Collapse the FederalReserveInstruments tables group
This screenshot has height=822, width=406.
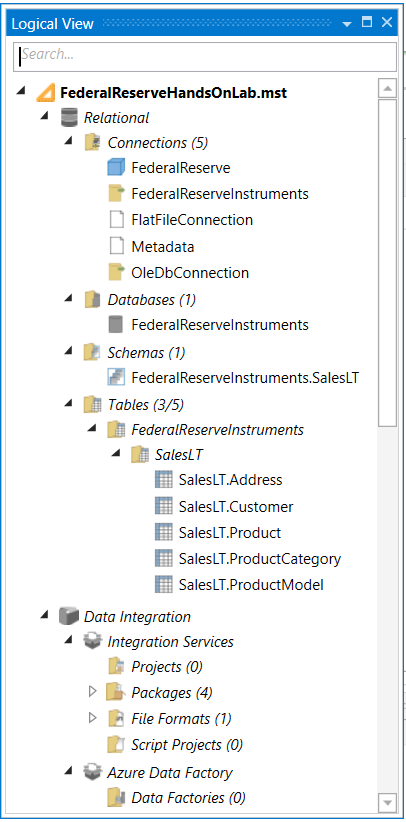point(92,427)
